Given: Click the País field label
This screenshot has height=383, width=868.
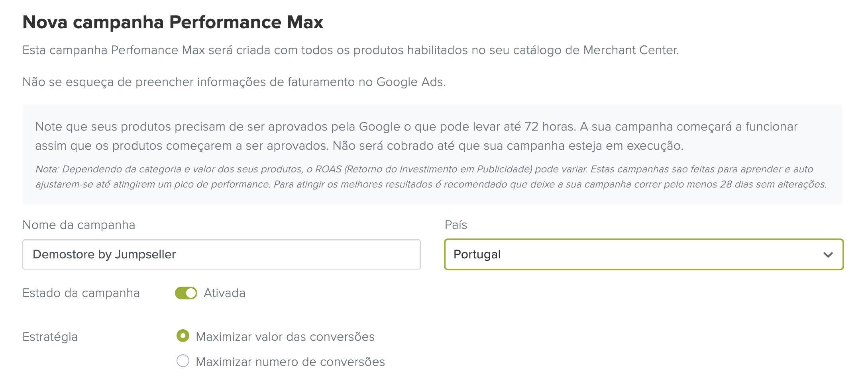Looking at the screenshot, I should click(x=456, y=225).
